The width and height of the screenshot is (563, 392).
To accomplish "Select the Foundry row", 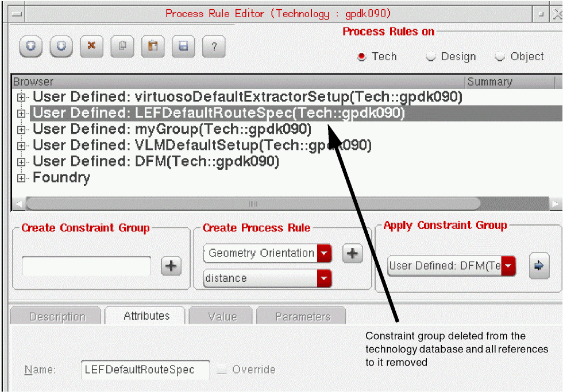I will click(61, 177).
